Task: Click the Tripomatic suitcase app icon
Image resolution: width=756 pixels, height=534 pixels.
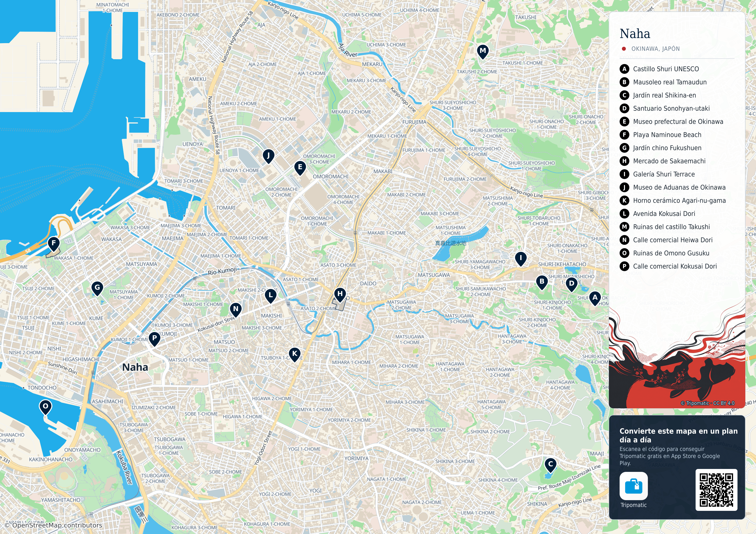Action: tap(633, 486)
